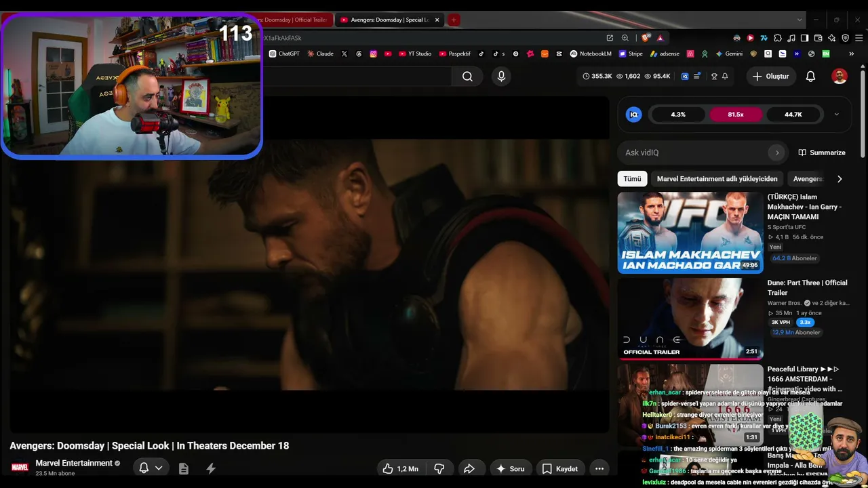Open the Marvel Entertainment channel link
The width and height of the screenshot is (868, 488).
[74, 463]
